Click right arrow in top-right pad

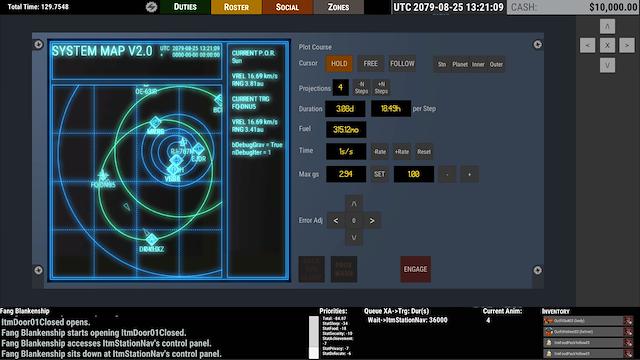coord(627,45)
